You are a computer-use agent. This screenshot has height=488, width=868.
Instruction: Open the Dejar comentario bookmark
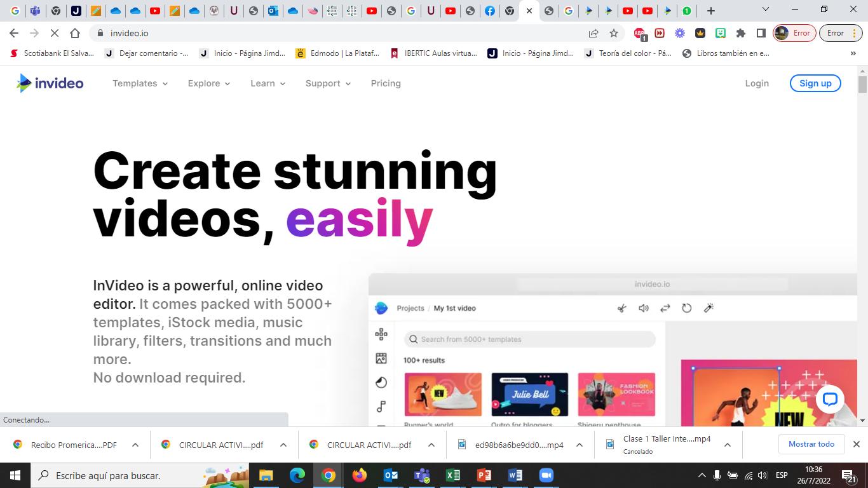[x=147, y=53]
